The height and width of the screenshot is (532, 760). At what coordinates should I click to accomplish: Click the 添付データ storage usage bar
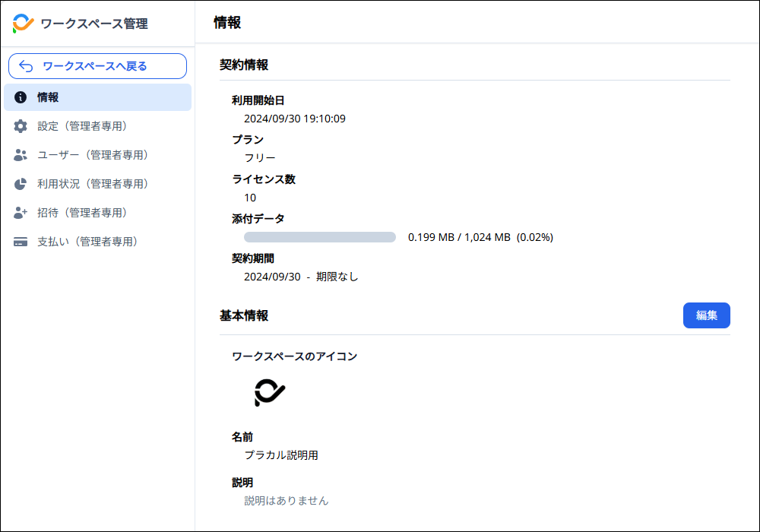320,237
